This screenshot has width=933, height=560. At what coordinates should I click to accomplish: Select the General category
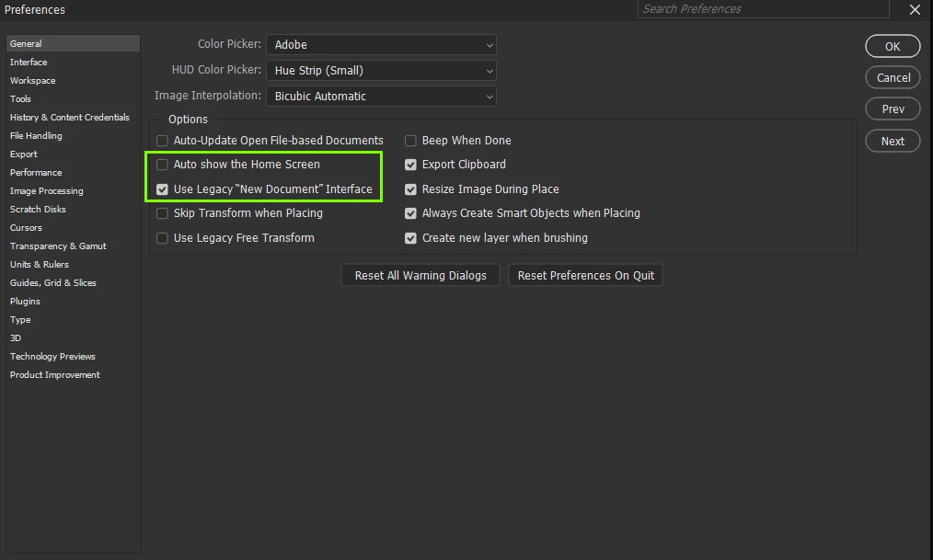tap(74, 43)
